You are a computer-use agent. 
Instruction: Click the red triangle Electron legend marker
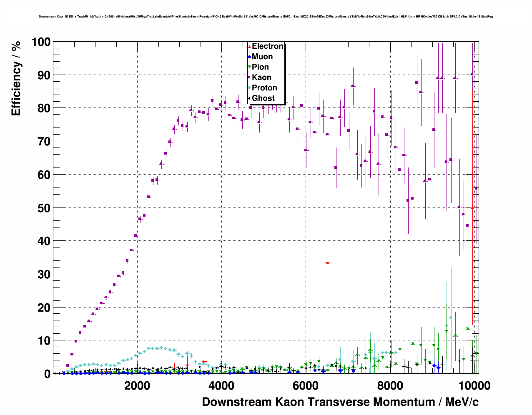click(249, 46)
